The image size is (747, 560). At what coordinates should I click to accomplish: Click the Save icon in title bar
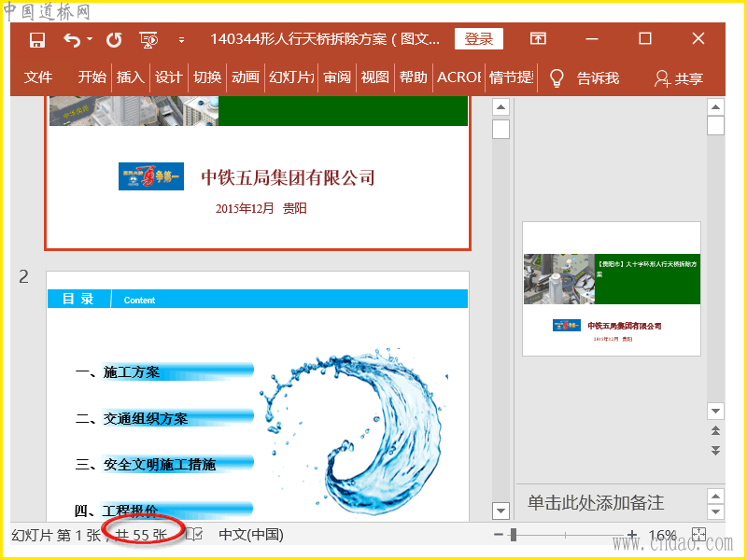coord(37,39)
